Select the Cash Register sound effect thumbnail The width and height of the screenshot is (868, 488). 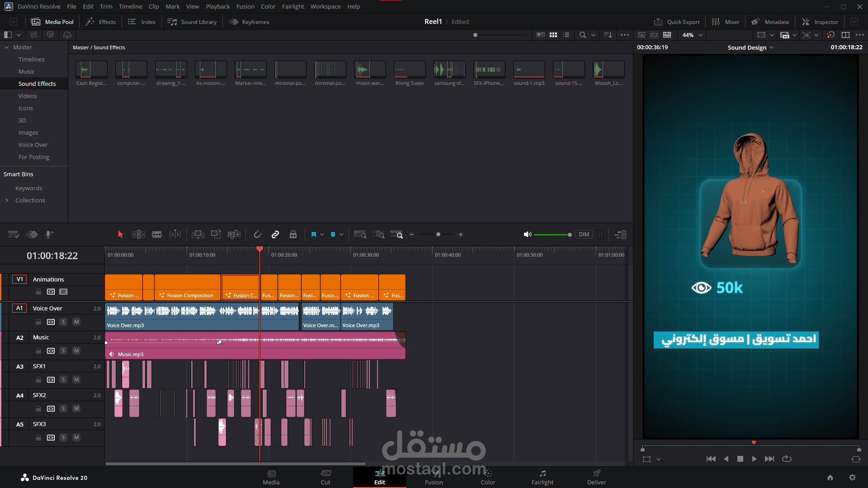click(x=91, y=70)
